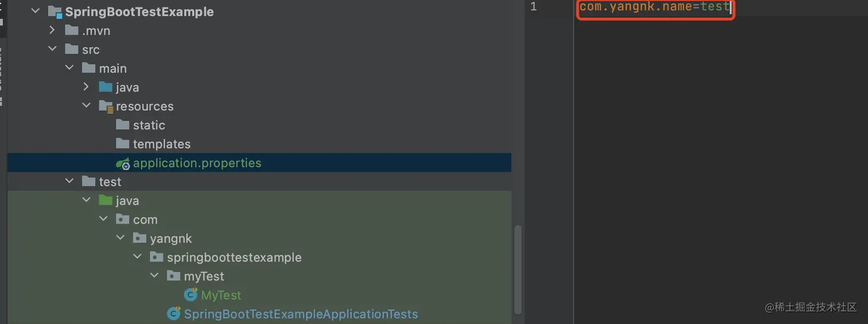Click line number 1 in editor gutter
The height and width of the screenshot is (324, 868).
[x=533, y=7]
